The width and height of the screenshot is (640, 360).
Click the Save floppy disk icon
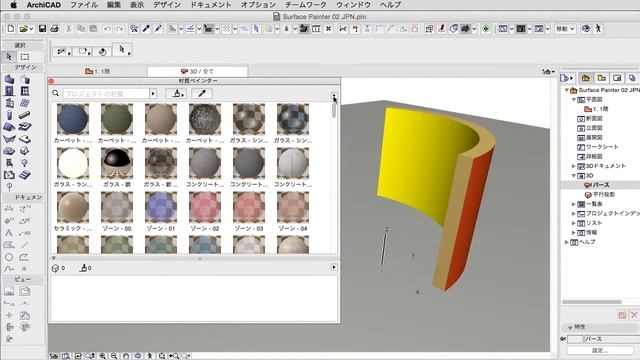[42, 29]
